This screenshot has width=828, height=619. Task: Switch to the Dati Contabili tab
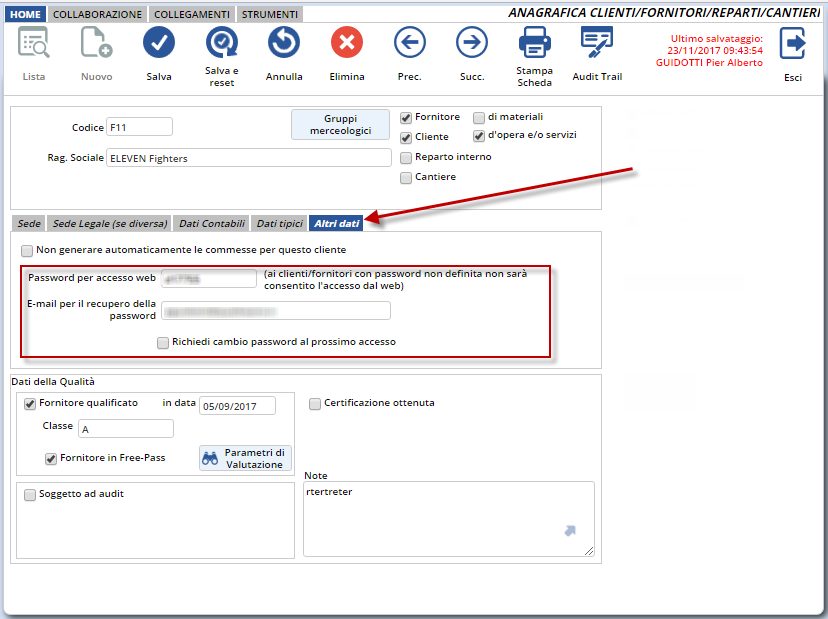[211, 223]
